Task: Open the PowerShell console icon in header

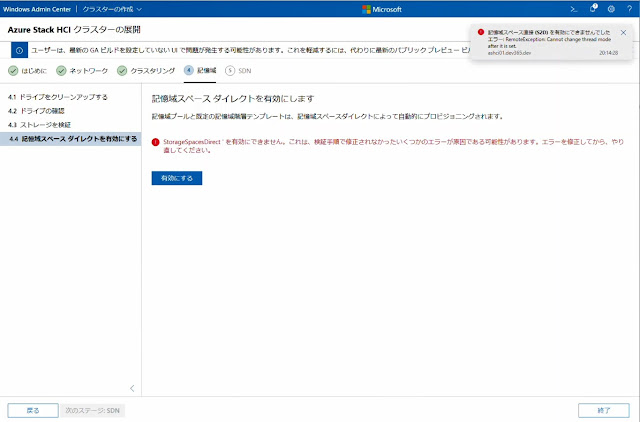Action: (x=574, y=9)
